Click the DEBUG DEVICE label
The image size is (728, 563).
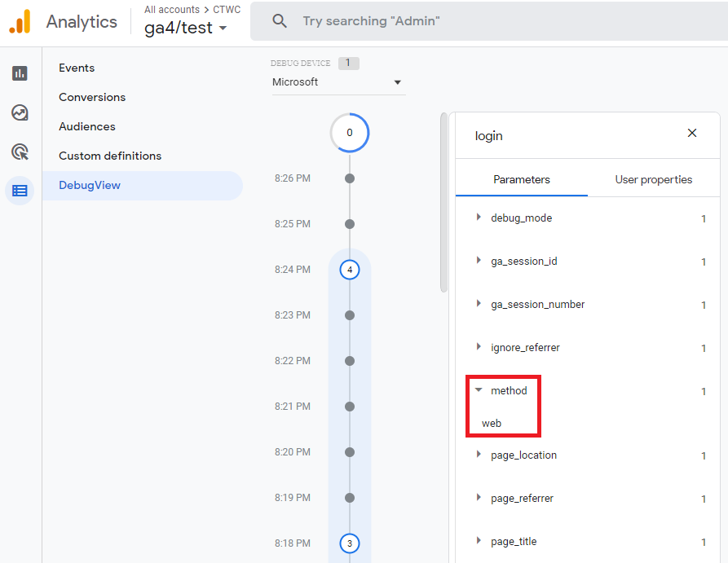[x=300, y=63]
